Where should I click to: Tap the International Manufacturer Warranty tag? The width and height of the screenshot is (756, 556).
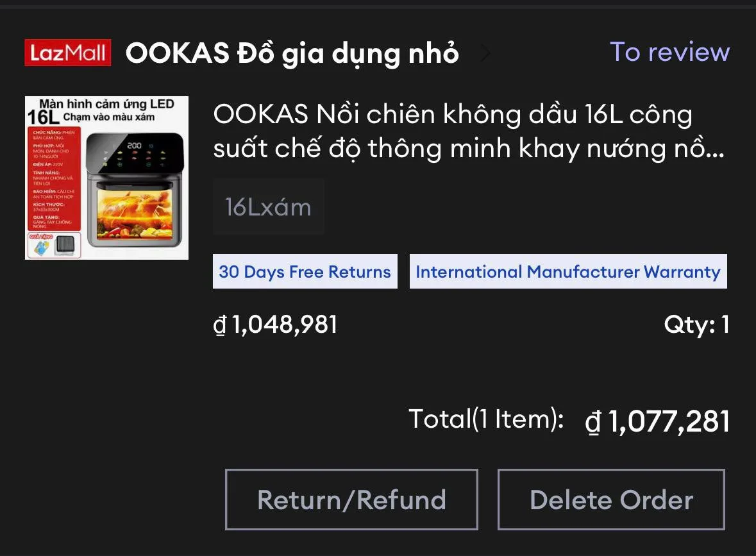tap(568, 271)
